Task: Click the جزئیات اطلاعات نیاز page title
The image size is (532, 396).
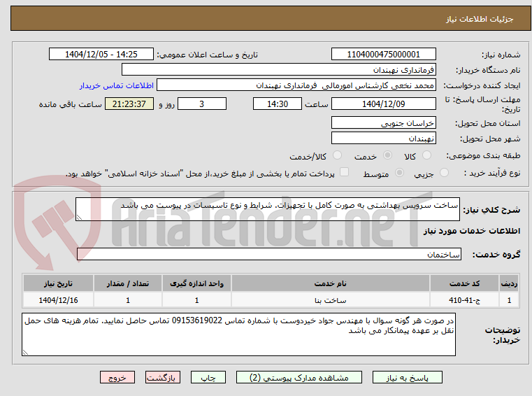Action: [x=480, y=19]
